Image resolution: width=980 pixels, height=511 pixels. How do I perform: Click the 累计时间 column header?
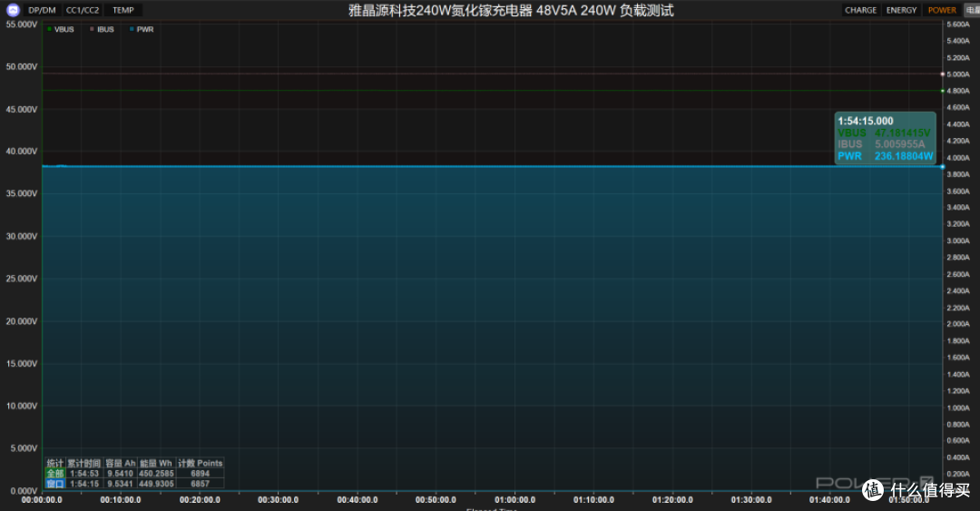point(83,464)
